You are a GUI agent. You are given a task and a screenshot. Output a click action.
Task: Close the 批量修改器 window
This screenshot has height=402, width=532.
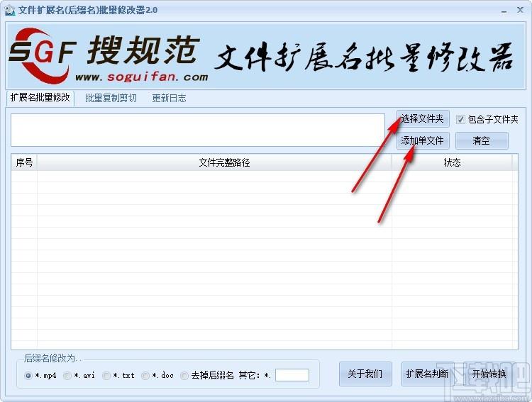(520, 10)
